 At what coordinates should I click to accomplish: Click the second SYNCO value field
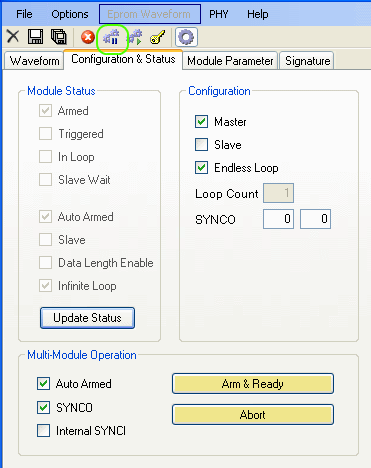[x=315, y=219]
